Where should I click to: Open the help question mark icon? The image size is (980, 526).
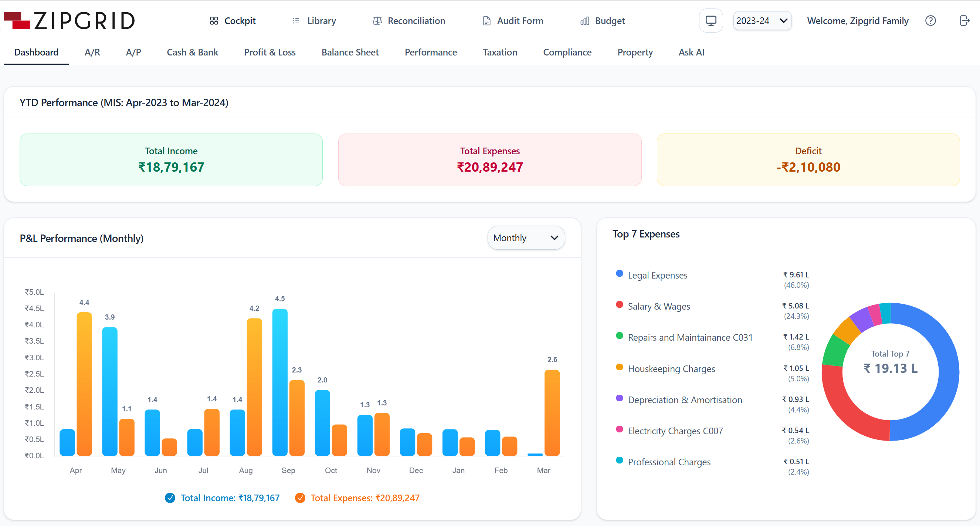pos(930,21)
